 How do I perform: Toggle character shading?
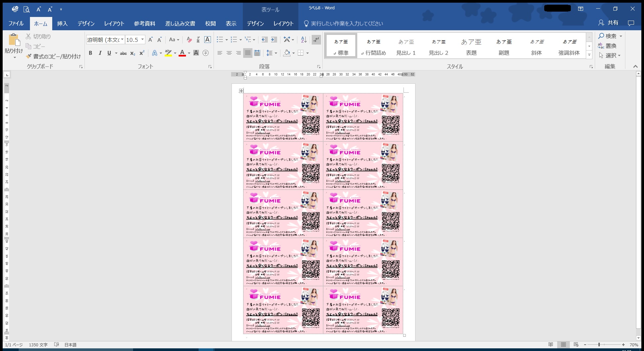(196, 53)
